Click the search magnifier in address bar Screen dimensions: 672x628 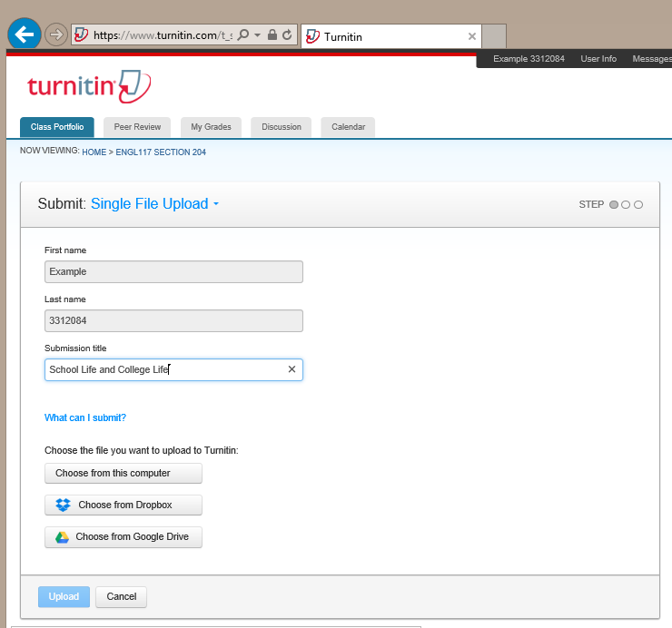(243, 35)
